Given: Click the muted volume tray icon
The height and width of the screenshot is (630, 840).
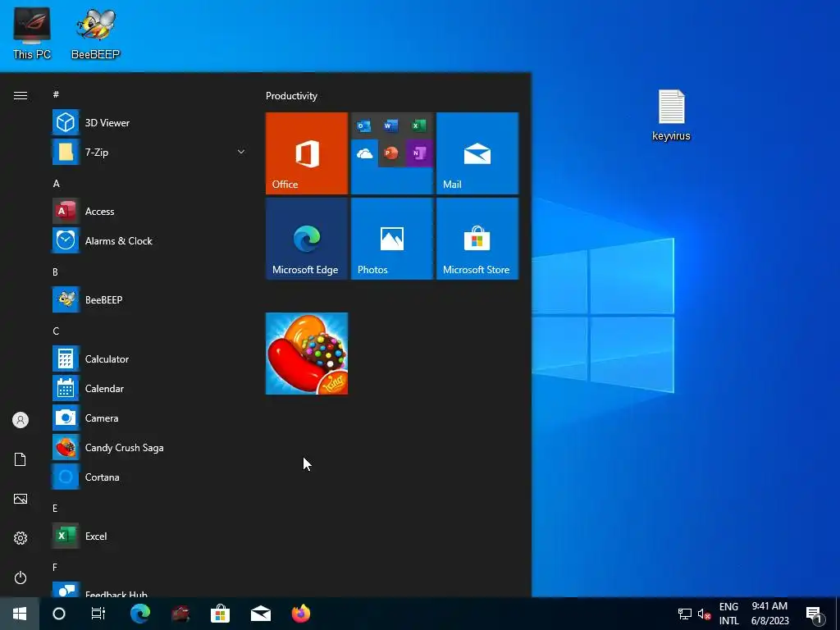Looking at the screenshot, I should tap(704, 614).
